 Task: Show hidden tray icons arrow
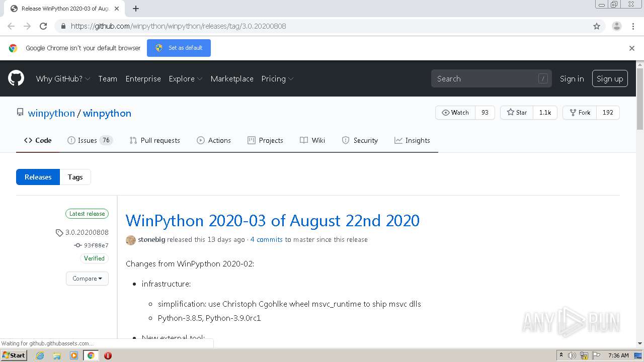561,355
